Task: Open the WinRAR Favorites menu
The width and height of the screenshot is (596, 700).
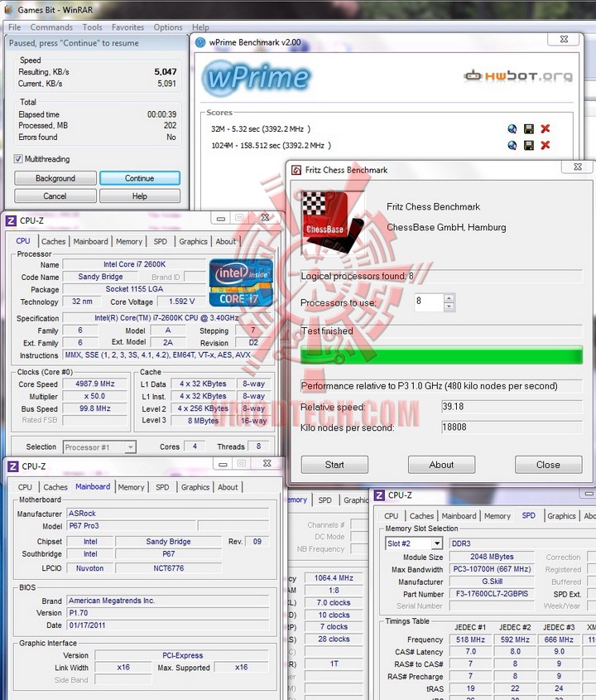Action: tap(128, 27)
